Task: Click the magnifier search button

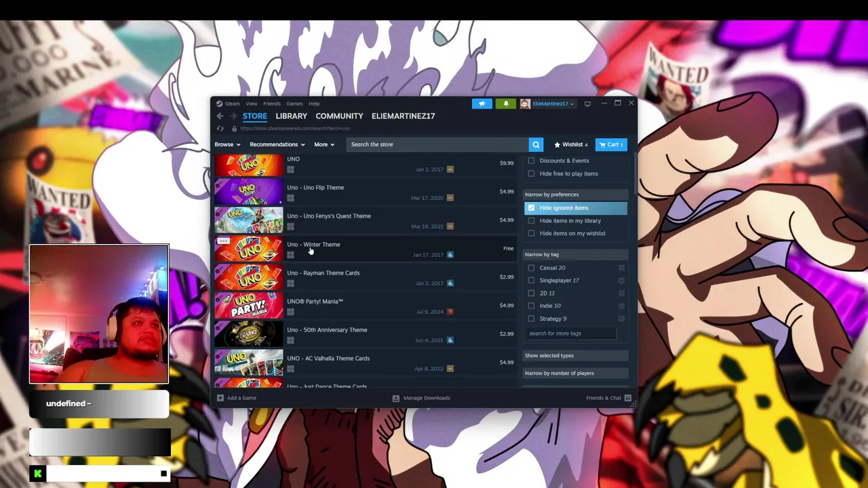Action: pos(536,144)
